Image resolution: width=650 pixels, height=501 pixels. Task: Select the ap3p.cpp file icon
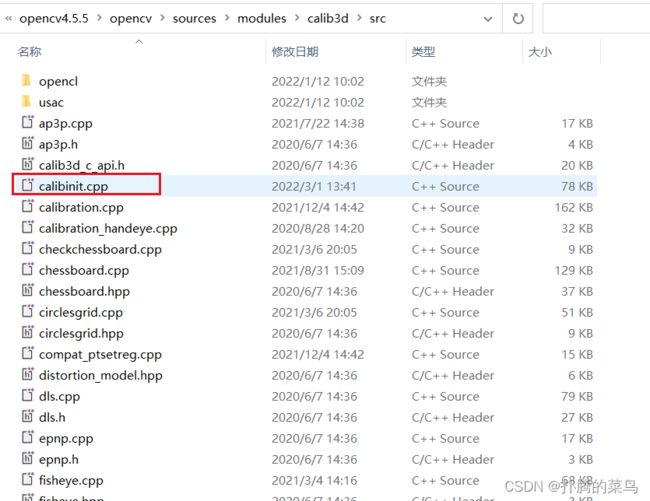tap(27, 123)
